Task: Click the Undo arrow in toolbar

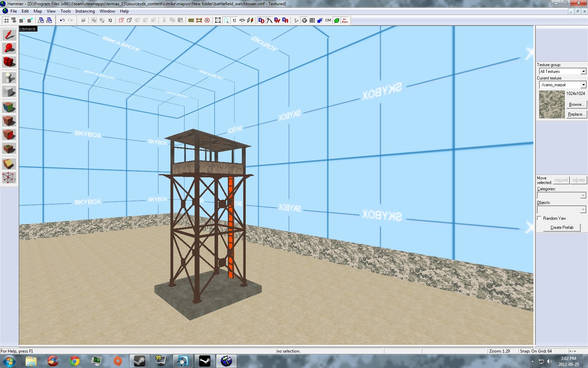Action: (62, 20)
